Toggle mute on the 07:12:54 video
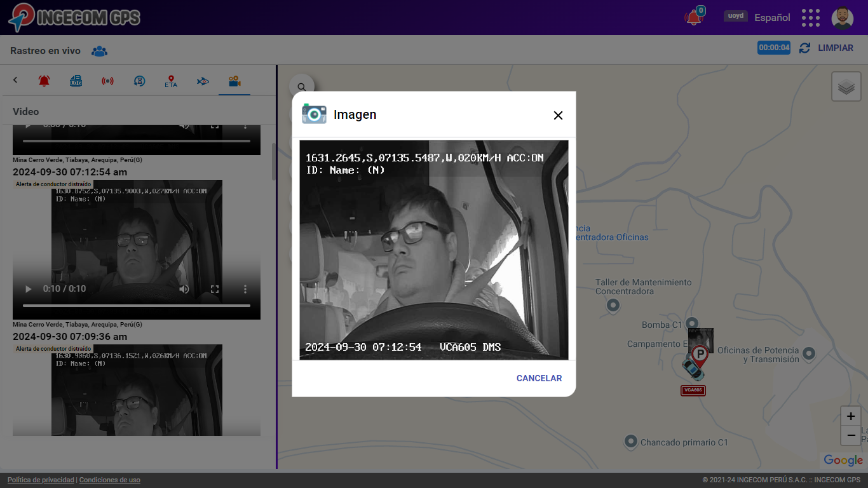Screen dimensions: 868x488 (184, 289)
